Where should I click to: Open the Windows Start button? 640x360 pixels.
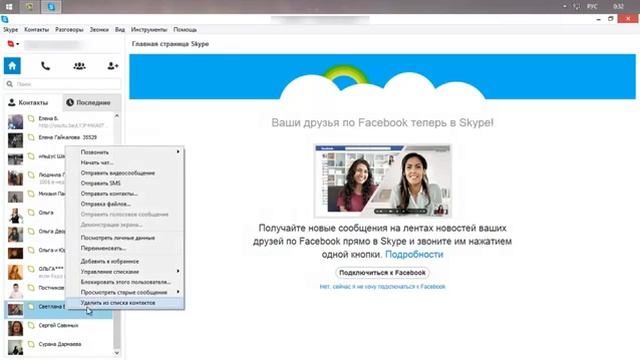click(9, 7)
